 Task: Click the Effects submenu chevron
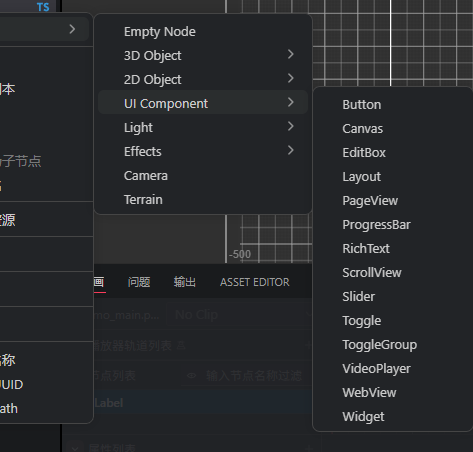coord(291,150)
